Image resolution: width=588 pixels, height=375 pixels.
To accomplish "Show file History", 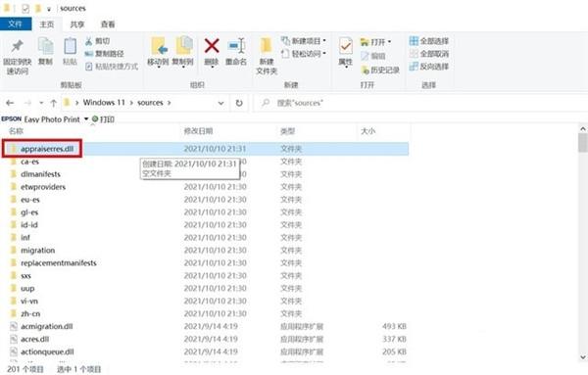I will [x=380, y=70].
